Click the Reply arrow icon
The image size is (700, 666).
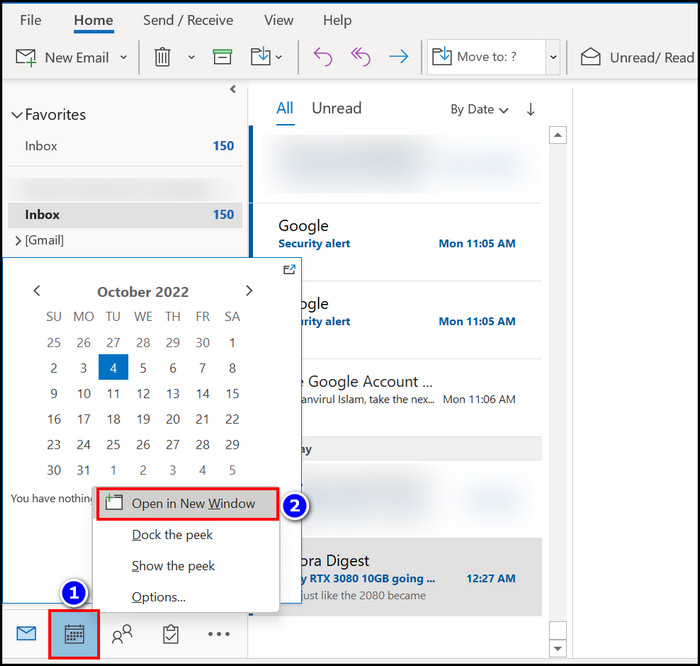click(322, 57)
